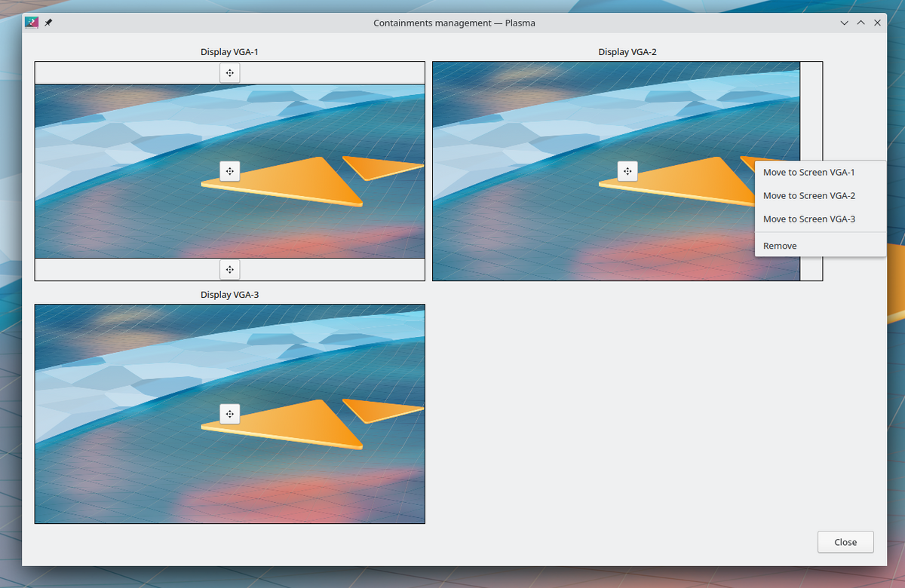This screenshot has height=588, width=905.
Task: Maximize the Containments management window
Action: click(861, 23)
